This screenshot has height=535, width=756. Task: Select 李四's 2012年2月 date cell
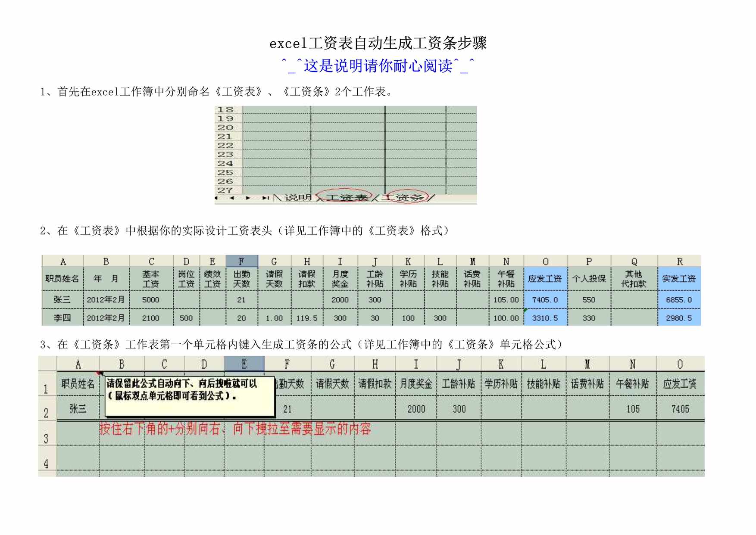pyautogui.click(x=106, y=318)
